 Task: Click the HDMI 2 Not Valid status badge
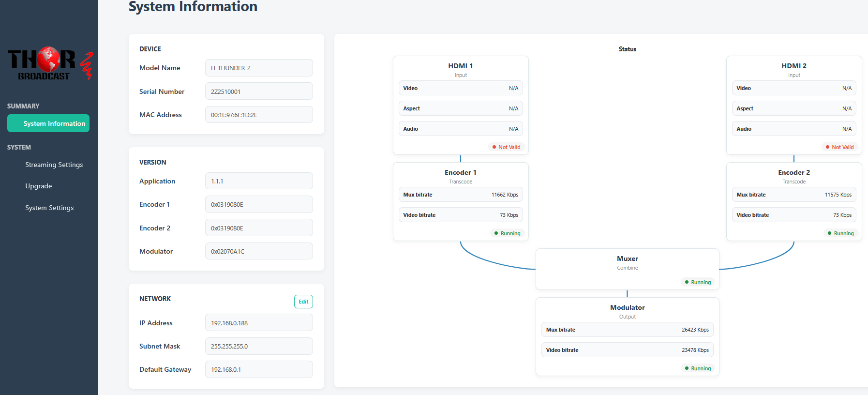(x=839, y=147)
